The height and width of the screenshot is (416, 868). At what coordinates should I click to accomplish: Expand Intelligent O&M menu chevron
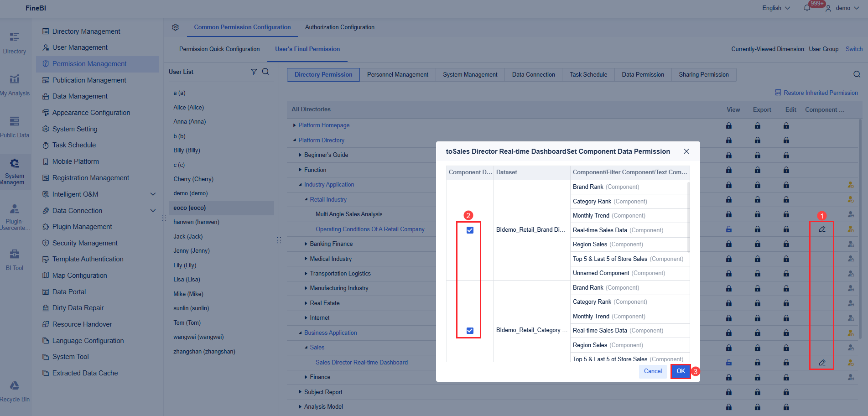(x=153, y=194)
